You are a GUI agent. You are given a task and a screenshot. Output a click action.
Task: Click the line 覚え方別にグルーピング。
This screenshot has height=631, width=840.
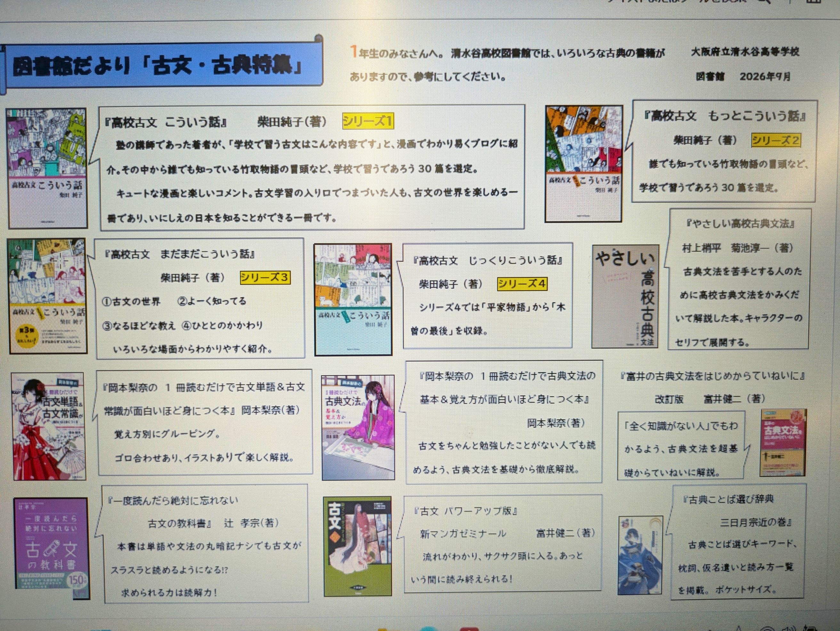pos(167,433)
